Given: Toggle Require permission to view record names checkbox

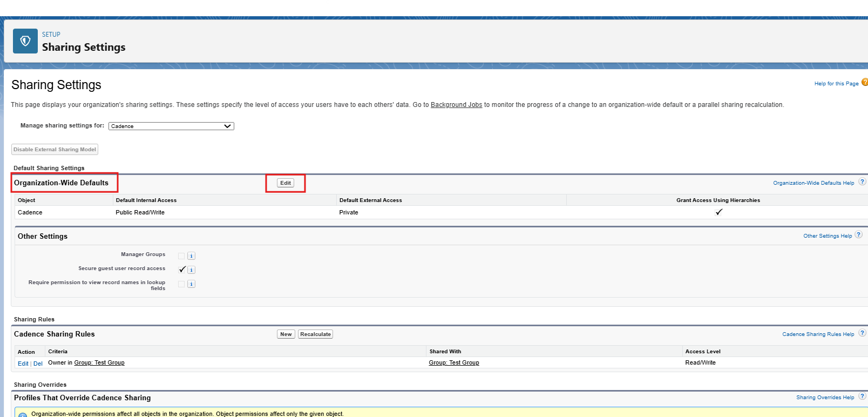Looking at the screenshot, I should [181, 284].
